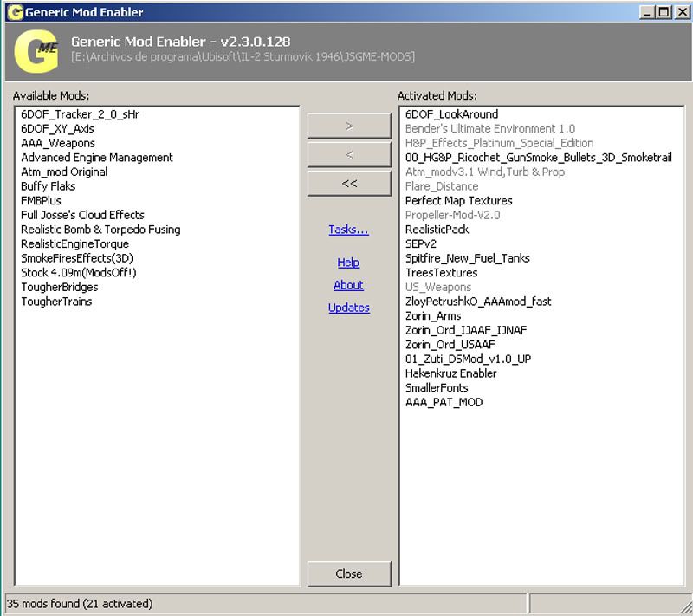Click the enable mod '>' button
This screenshot has width=693, height=616.
click(349, 126)
